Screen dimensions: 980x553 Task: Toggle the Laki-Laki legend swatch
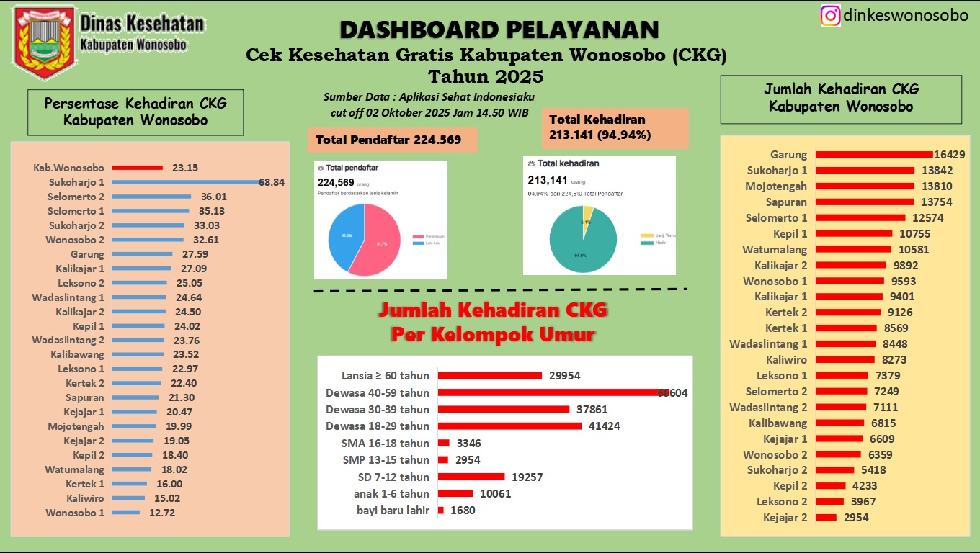click(x=417, y=243)
